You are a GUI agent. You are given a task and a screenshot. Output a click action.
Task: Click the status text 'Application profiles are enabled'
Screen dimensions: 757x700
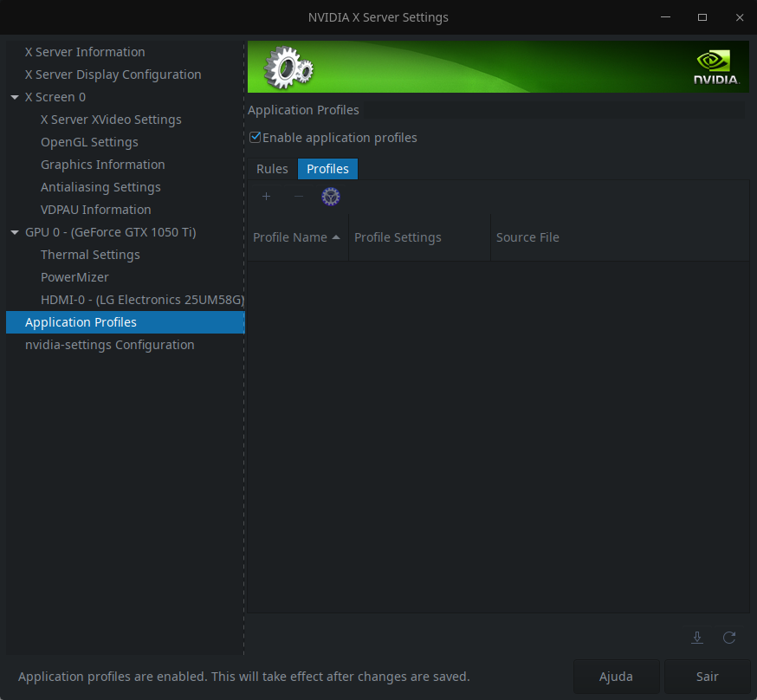point(113,677)
